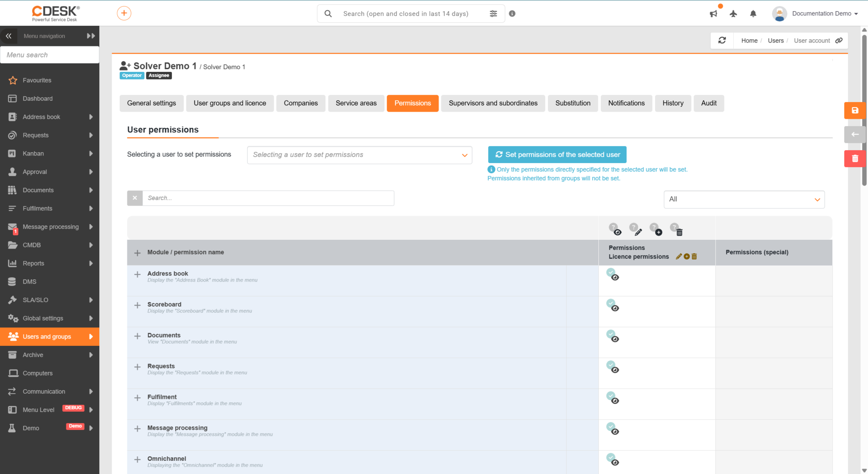Image resolution: width=868 pixels, height=474 pixels.
Task: Open the user selection dropdown
Action: (x=360, y=155)
